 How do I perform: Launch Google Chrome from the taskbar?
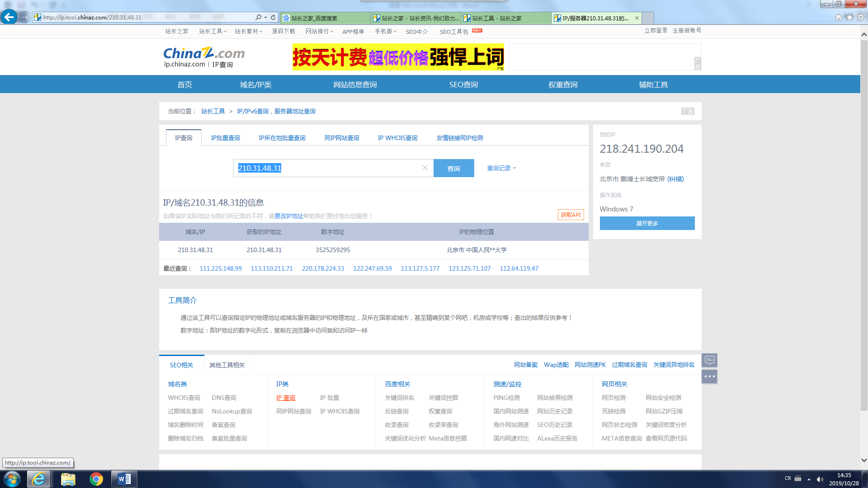96,479
